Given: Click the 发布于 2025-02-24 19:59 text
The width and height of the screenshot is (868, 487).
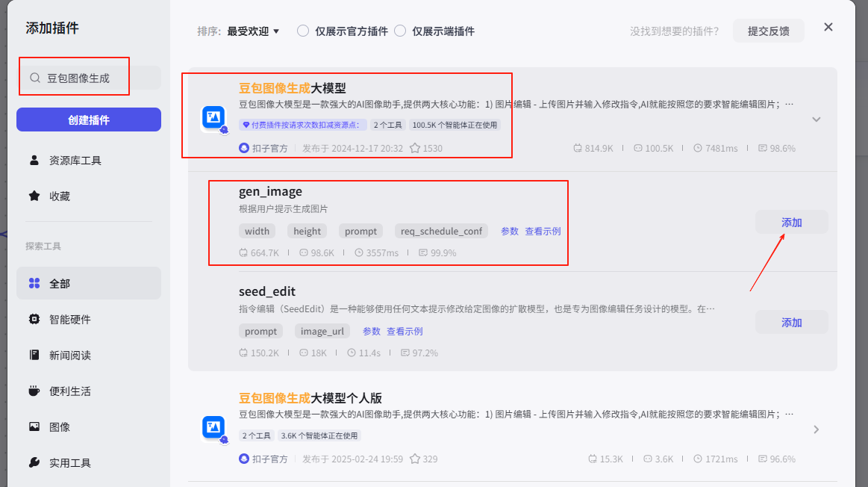Looking at the screenshot, I should (352, 459).
